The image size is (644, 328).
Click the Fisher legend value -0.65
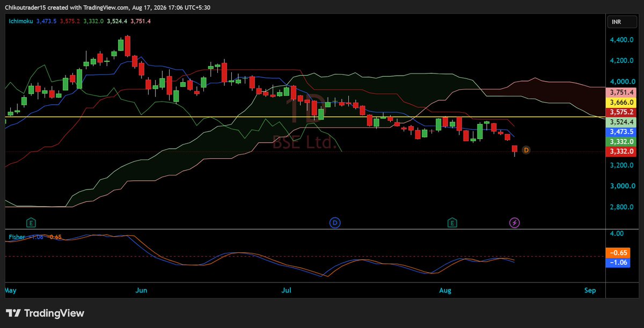coord(54,237)
